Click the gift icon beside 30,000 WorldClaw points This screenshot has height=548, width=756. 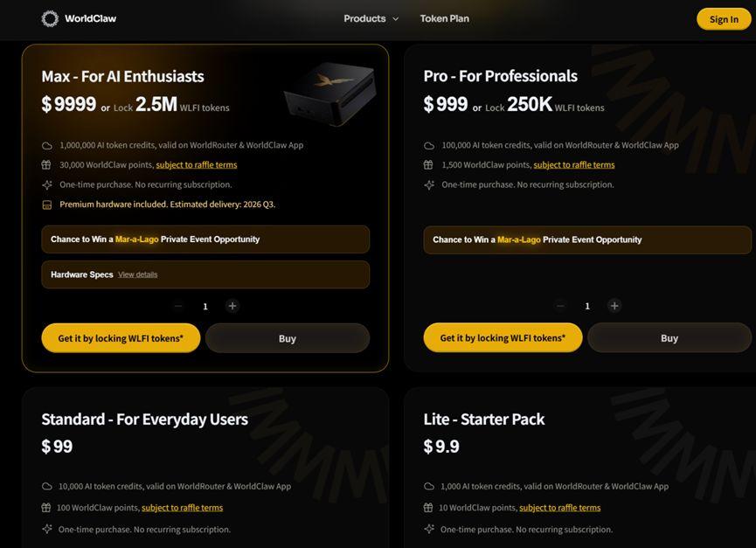[x=46, y=165]
